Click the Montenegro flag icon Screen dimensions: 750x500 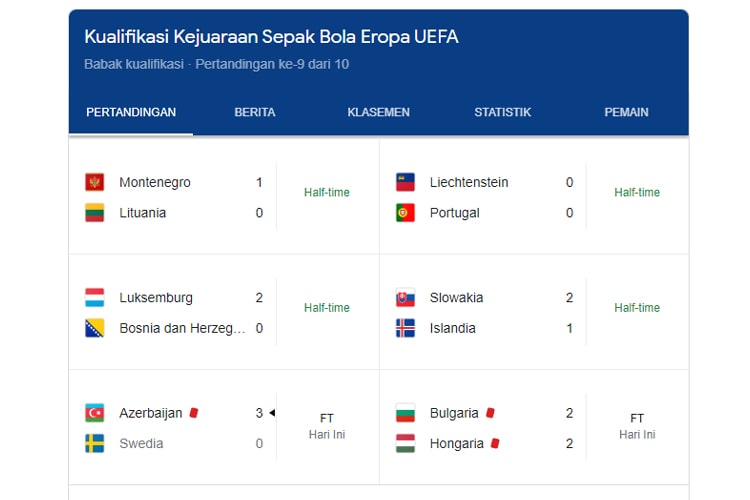point(95,182)
